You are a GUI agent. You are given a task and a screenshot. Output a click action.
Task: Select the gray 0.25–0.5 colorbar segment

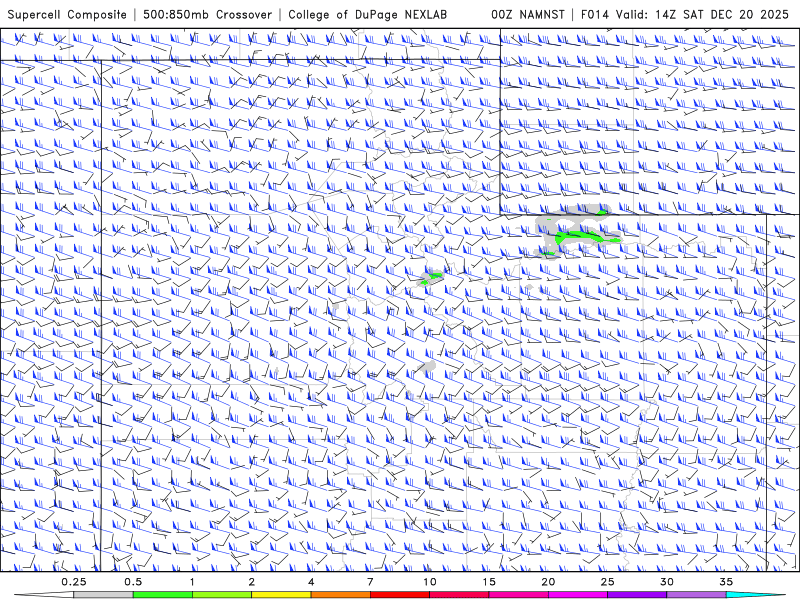[103, 595]
